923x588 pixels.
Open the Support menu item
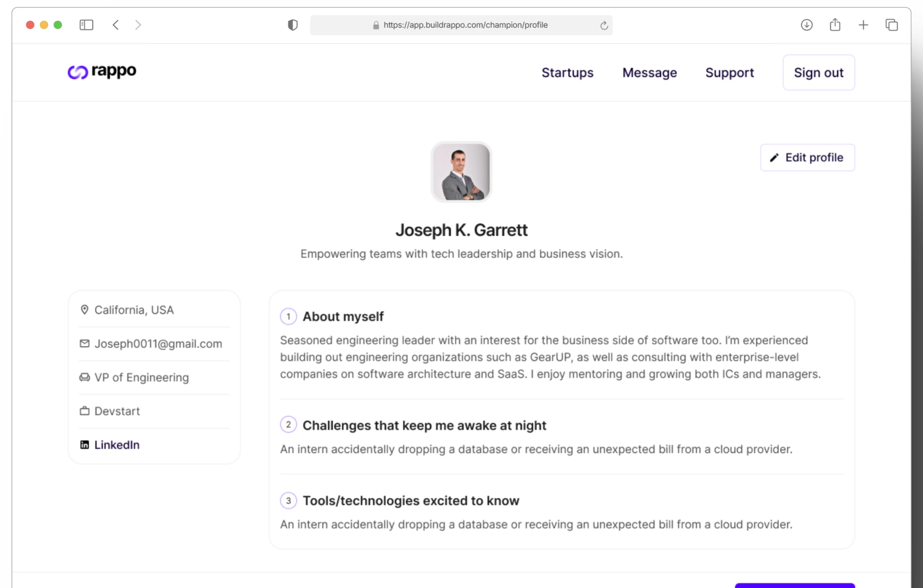tap(729, 73)
